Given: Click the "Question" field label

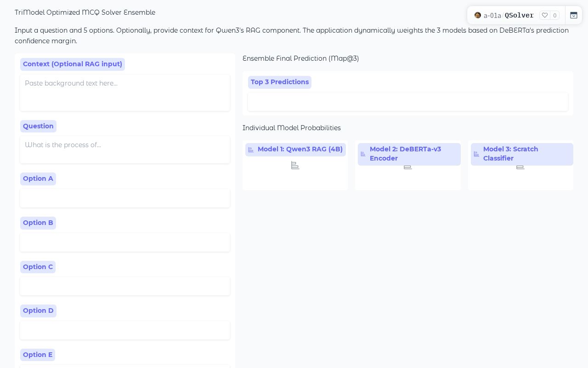Looking at the screenshot, I should point(38,126).
